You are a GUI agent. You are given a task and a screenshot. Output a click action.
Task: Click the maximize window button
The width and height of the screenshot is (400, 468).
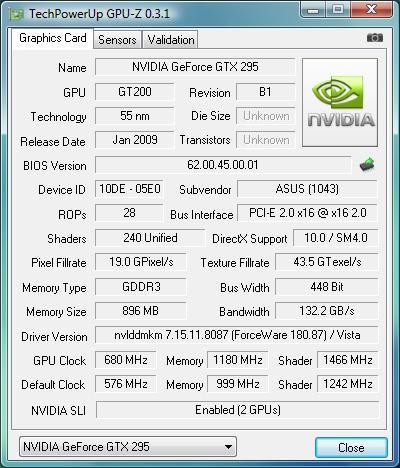pyautogui.click(x=338, y=10)
